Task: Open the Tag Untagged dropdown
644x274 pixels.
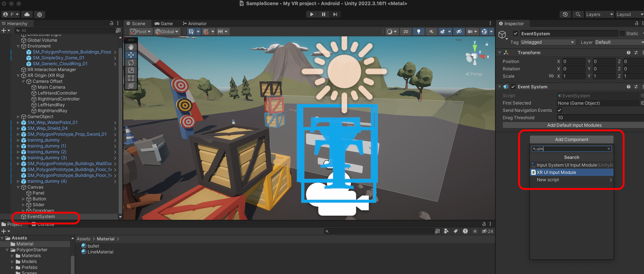Action: [x=547, y=42]
